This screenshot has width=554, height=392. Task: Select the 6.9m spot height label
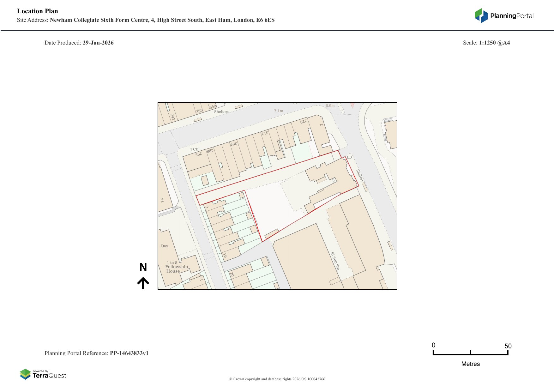point(330,106)
